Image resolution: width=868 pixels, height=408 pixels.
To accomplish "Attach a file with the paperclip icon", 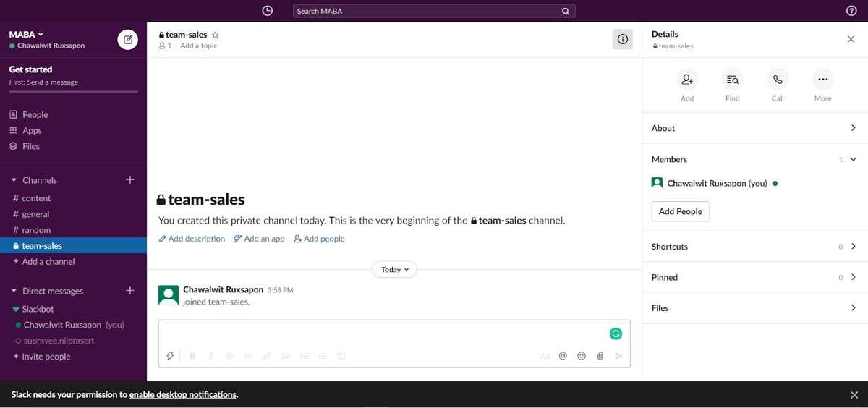I will click(600, 356).
